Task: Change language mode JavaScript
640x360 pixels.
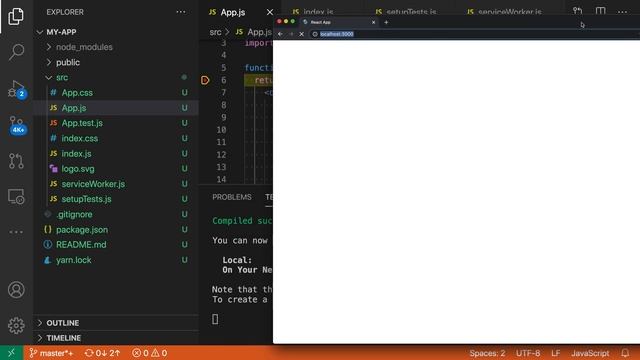Action: (590, 353)
